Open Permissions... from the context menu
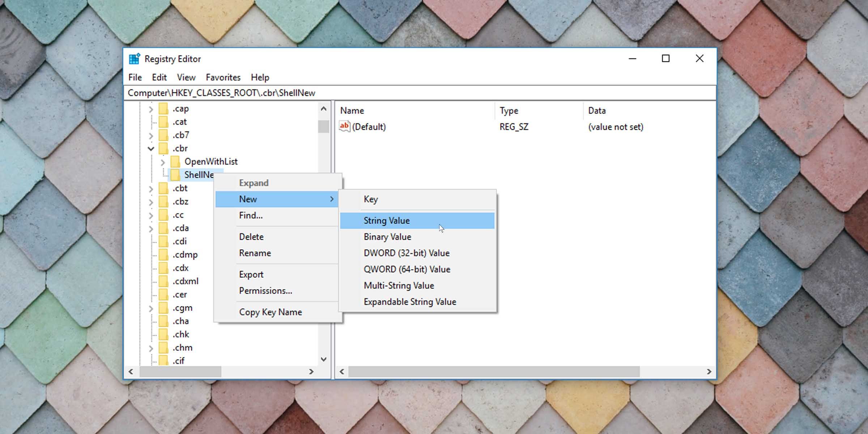868x434 pixels. coord(277,291)
